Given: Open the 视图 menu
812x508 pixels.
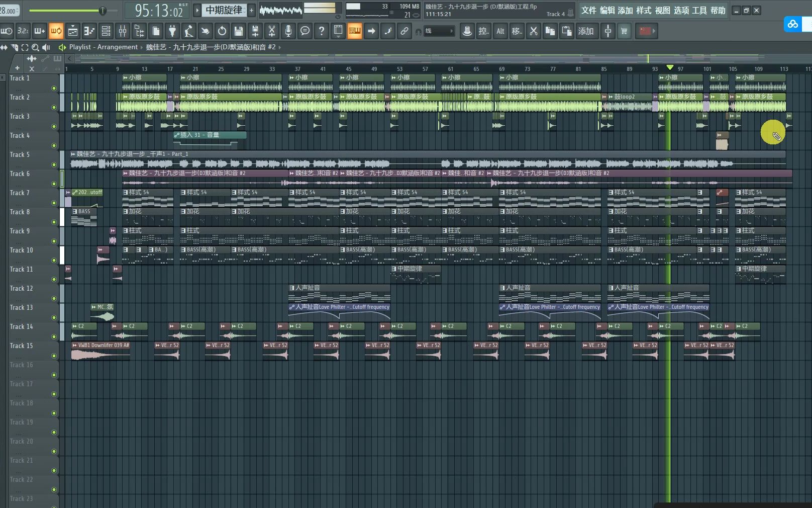Looking at the screenshot, I should click(x=662, y=10).
